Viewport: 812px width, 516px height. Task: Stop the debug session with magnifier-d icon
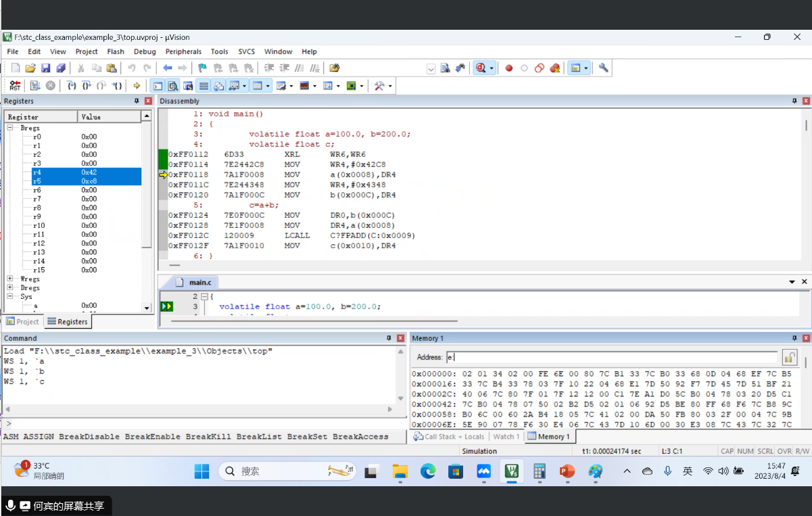[x=481, y=68]
